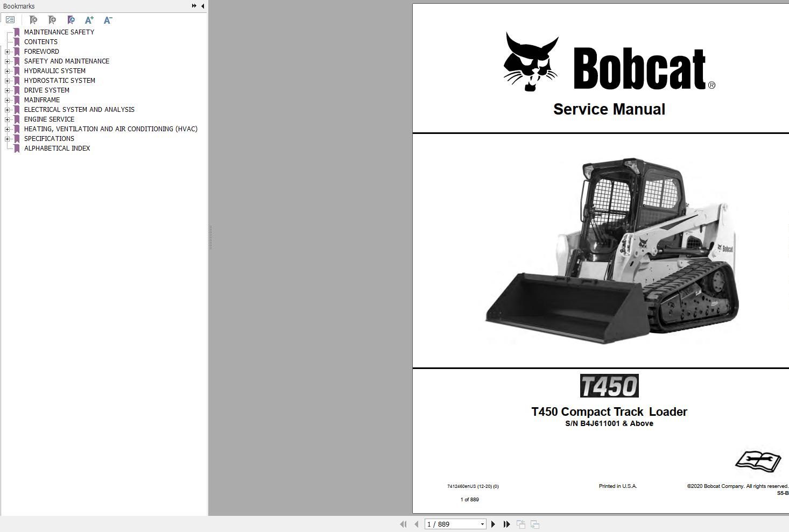The image size is (789, 532).
Task: Select the expand current bookmark icon
Action: pyautogui.click(x=71, y=19)
